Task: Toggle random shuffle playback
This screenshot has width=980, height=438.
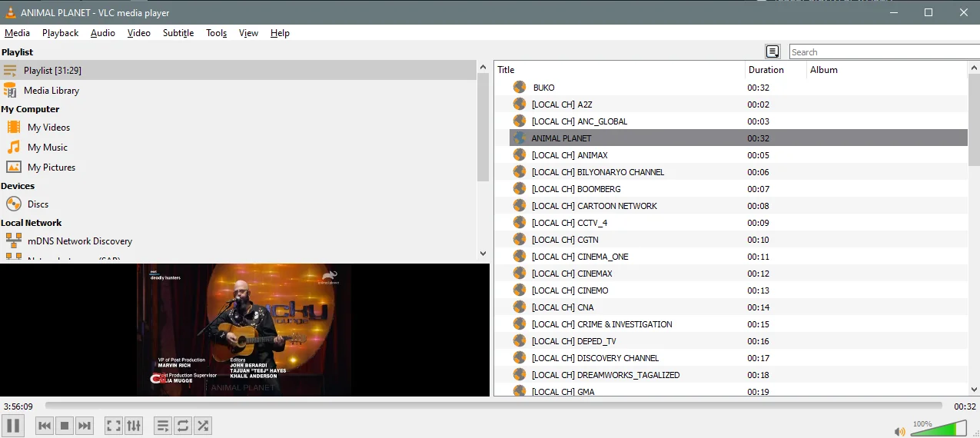Action: (203, 425)
